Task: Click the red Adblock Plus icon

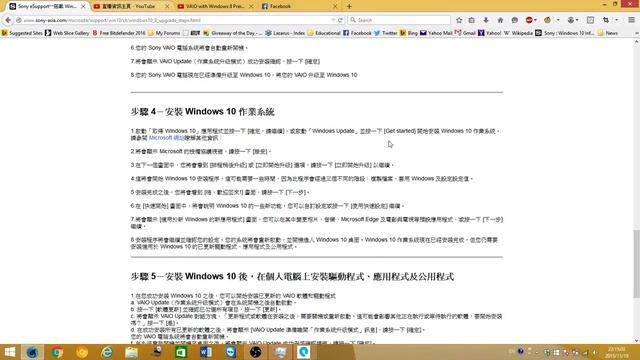Action: [529, 20]
